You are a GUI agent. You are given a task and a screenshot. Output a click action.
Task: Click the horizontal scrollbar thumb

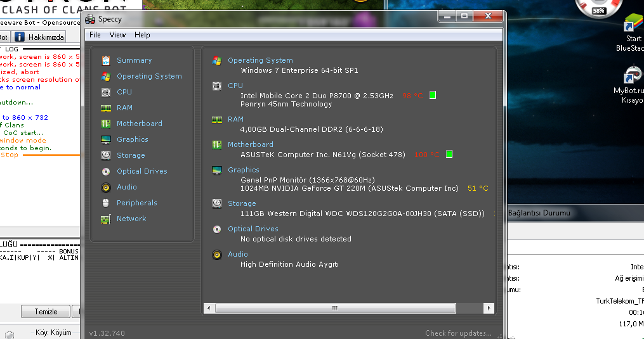coord(335,308)
